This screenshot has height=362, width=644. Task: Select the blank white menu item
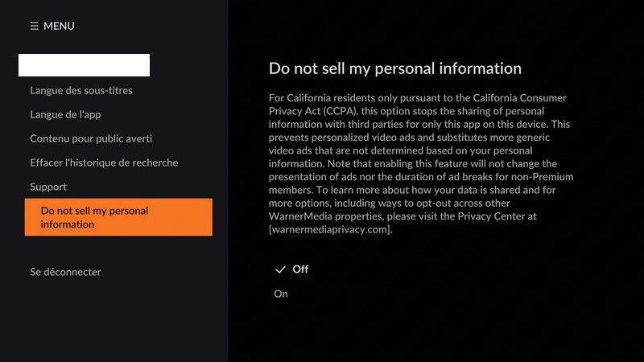[84, 65]
